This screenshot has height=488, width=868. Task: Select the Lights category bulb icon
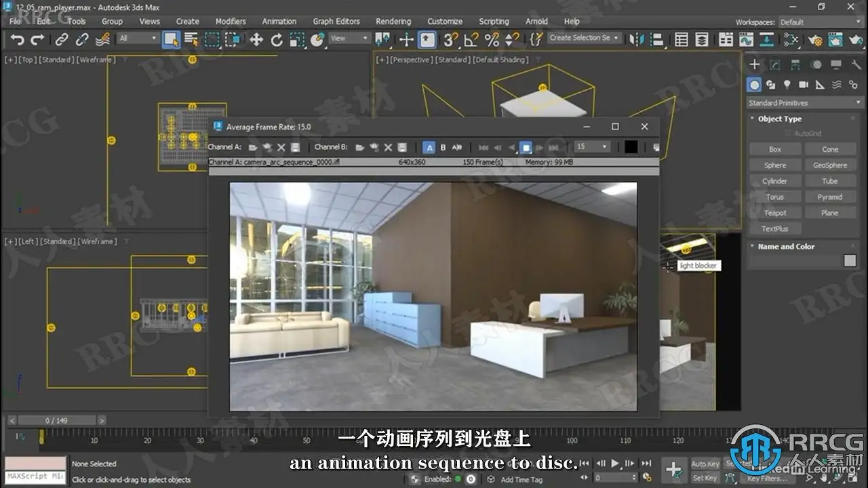coord(787,85)
